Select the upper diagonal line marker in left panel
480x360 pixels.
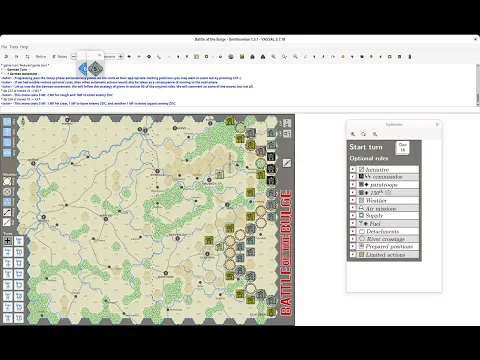click(7, 212)
